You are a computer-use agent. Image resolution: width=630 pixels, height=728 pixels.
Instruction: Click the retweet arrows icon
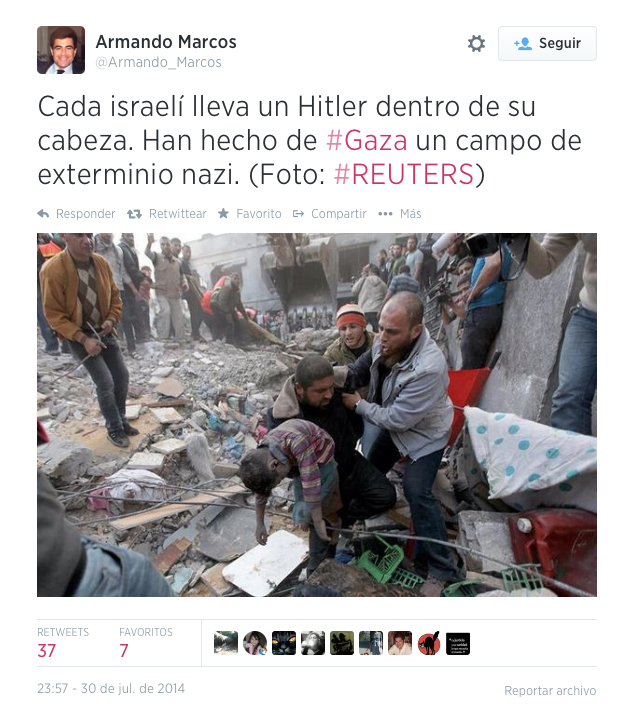point(134,214)
